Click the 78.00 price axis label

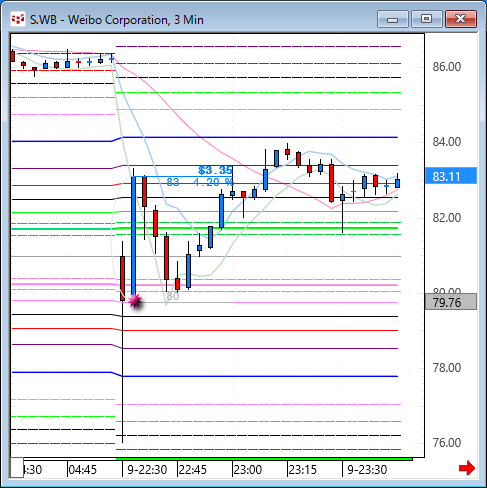[x=447, y=368]
